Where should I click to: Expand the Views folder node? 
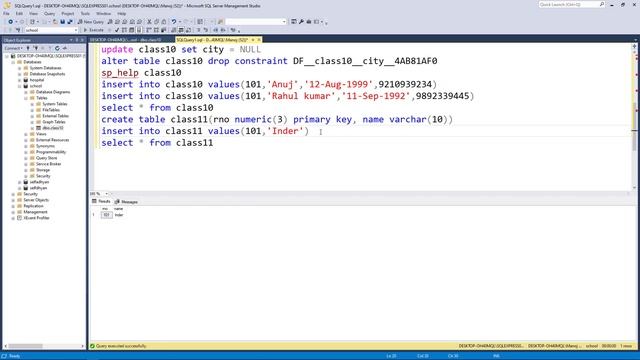(x=26, y=134)
